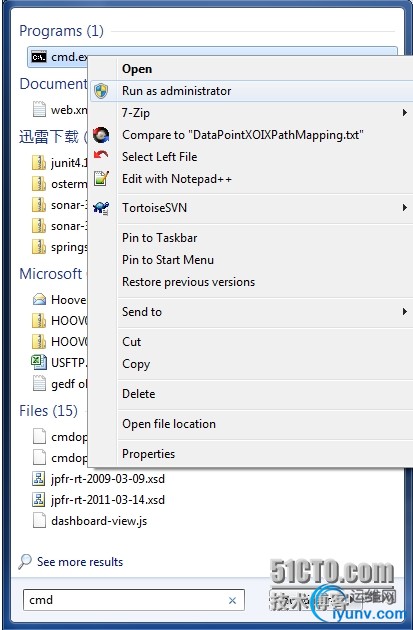Click the osterm zip archive icon
The image size is (413, 630).
coord(39,184)
